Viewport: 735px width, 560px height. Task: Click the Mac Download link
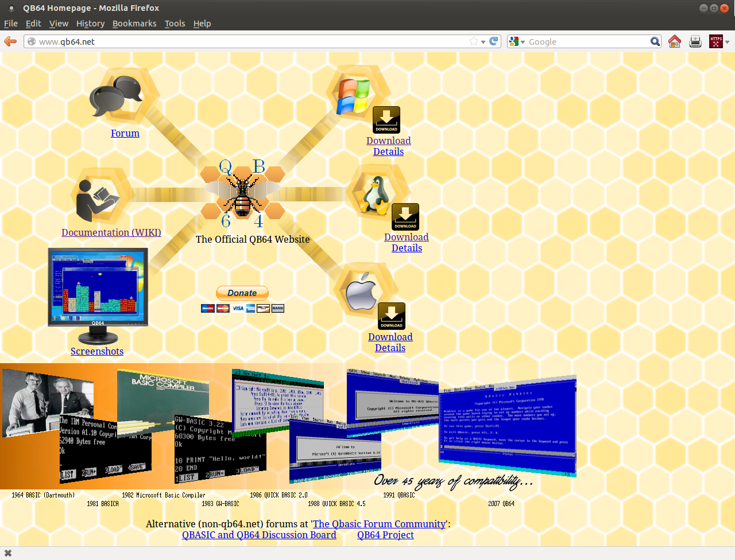click(x=390, y=337)
